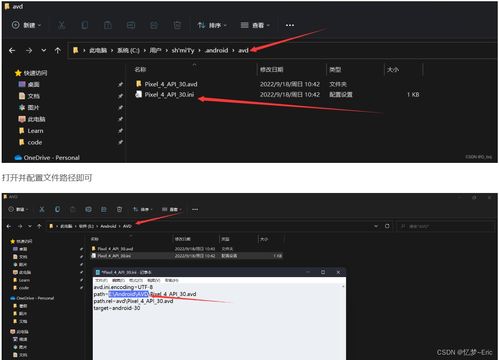Expand the recent locations chevron in upper window
This screenshot has height=360, width=499.
pos(44,50)
